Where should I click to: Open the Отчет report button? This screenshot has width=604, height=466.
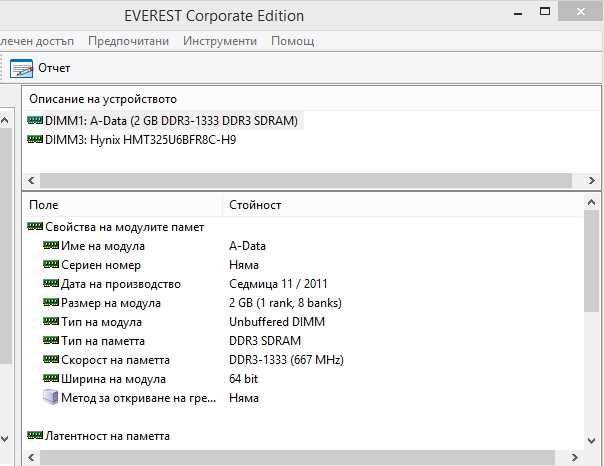[40, 69]
